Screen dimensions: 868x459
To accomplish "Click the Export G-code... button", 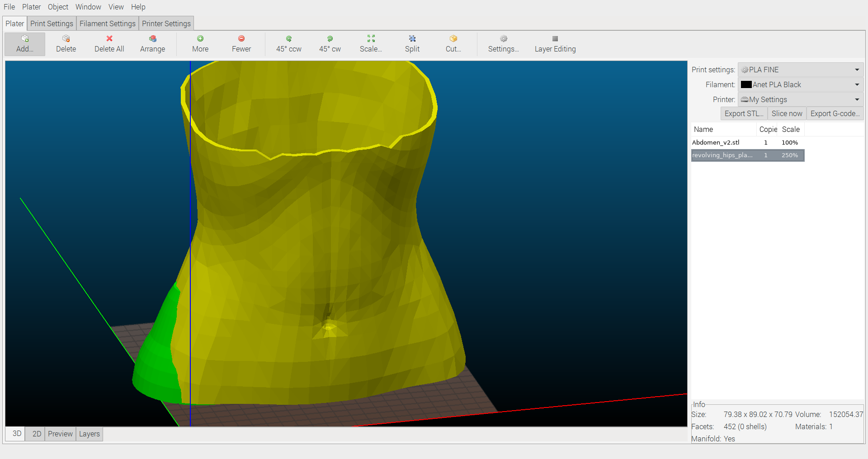I will click(x=835, y=114).
